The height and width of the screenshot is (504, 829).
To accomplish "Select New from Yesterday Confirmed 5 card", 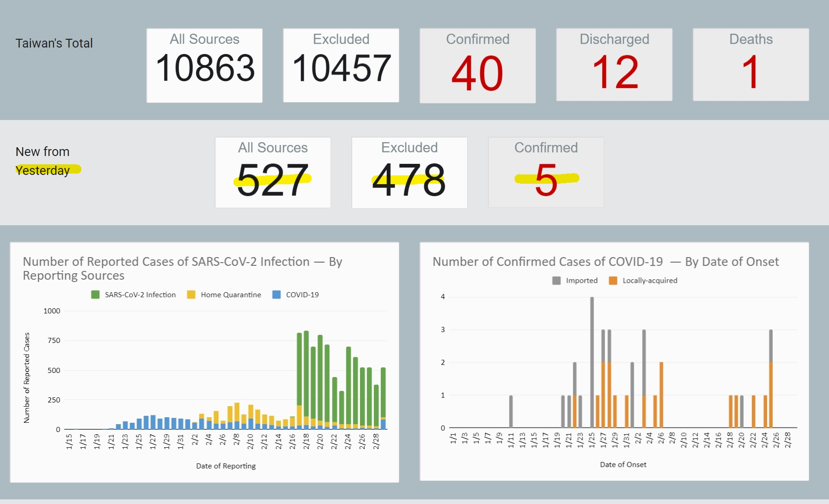I will click(546, 172).
